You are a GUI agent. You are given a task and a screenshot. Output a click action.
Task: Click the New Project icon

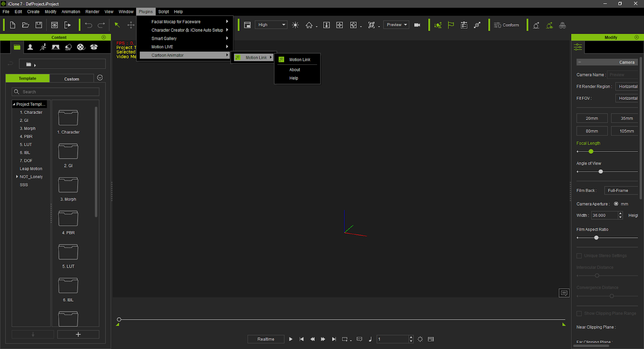point(12,25)
